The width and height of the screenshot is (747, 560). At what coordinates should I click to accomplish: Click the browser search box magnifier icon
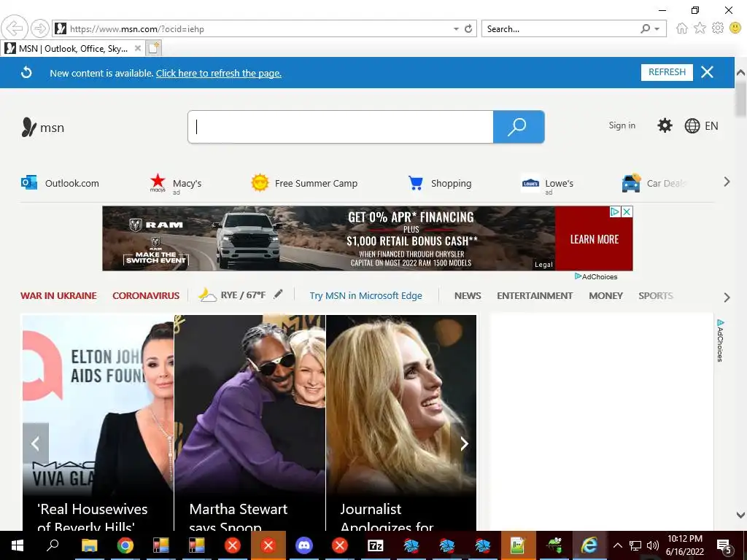pos(645,28)
